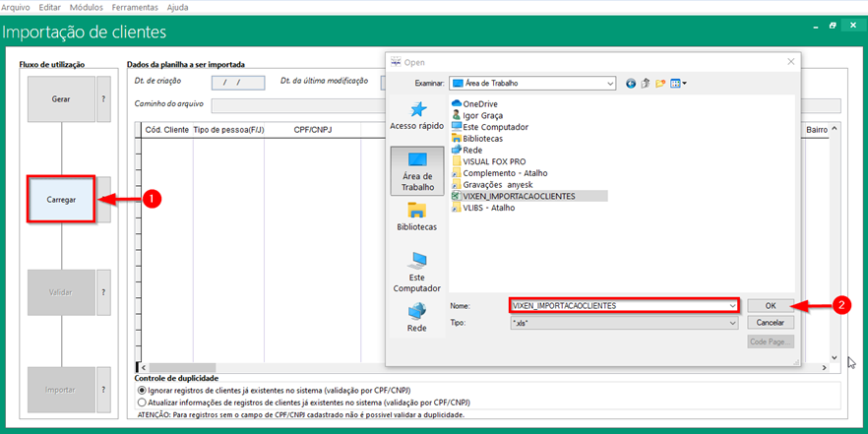The width and height of the screenshot is (868, 434).
Task: Open the Ferramentas menu
Action: pyautogui.click(x=135, y=7)
